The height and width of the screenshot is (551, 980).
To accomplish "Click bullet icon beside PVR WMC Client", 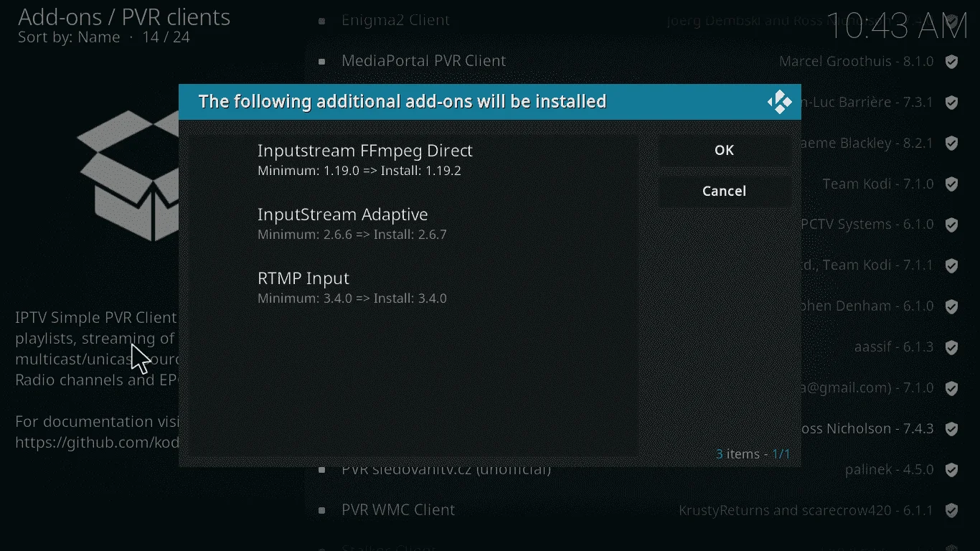I will pyautogui.click(x=322, y=511).
